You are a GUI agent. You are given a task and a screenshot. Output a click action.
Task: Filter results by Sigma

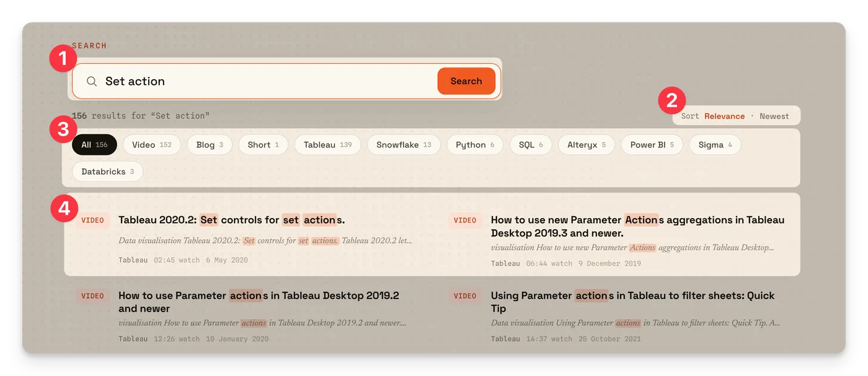(x=715, y=145)
